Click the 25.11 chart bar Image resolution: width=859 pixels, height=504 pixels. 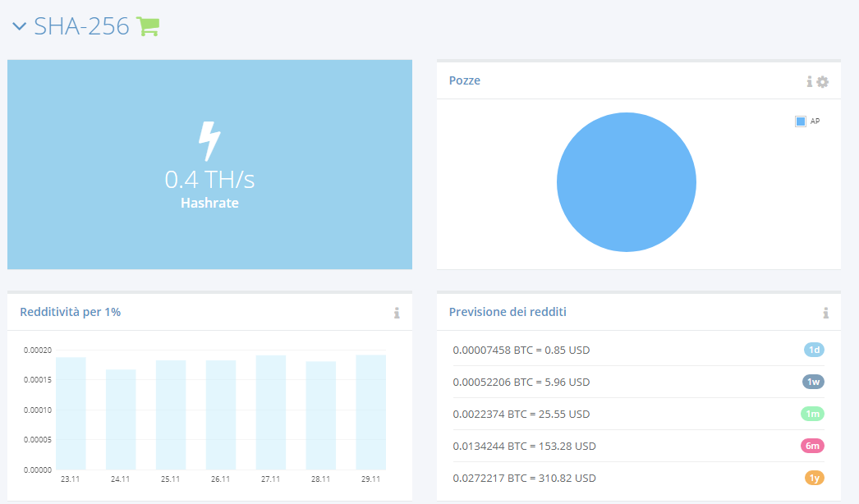[171, 415]
